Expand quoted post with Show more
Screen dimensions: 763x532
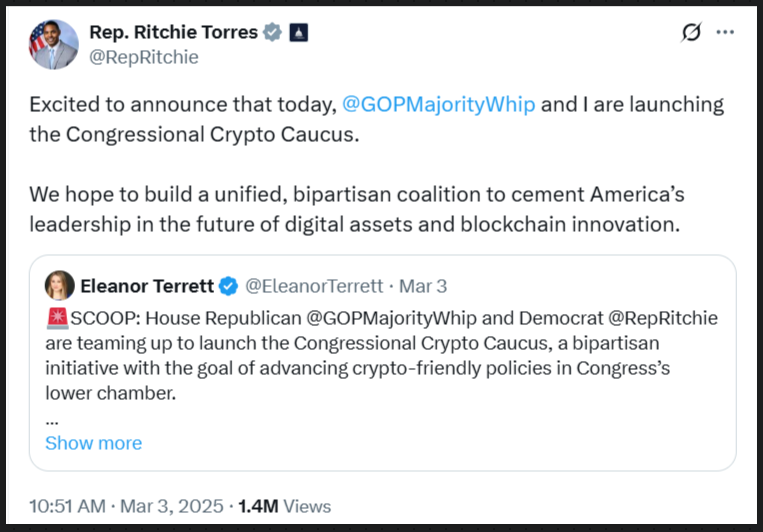93,443
